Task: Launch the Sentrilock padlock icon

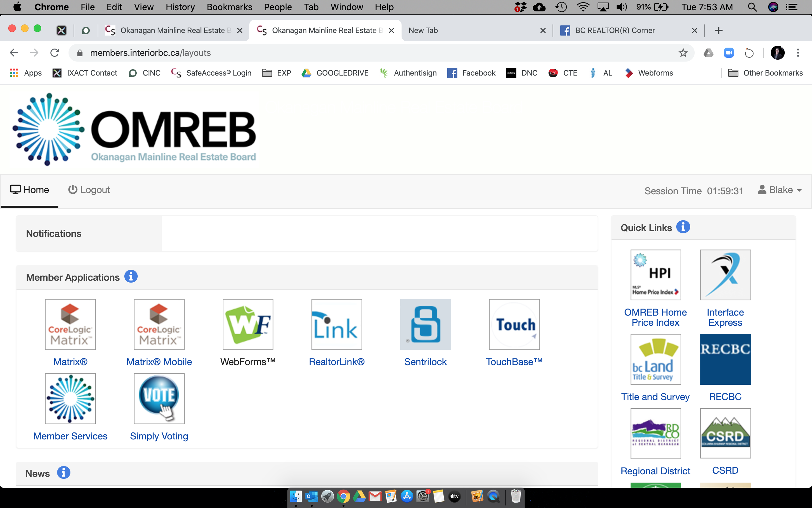Action: coord(425,324)
